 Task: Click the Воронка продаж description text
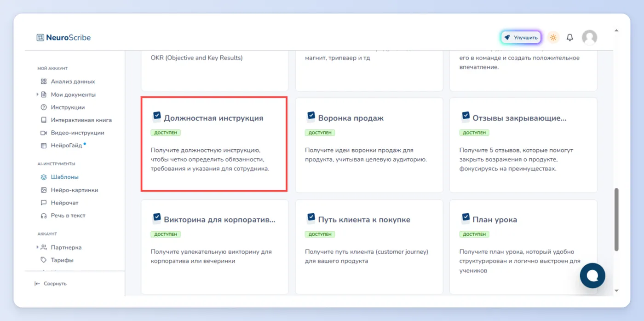click(x=366, y=155)
